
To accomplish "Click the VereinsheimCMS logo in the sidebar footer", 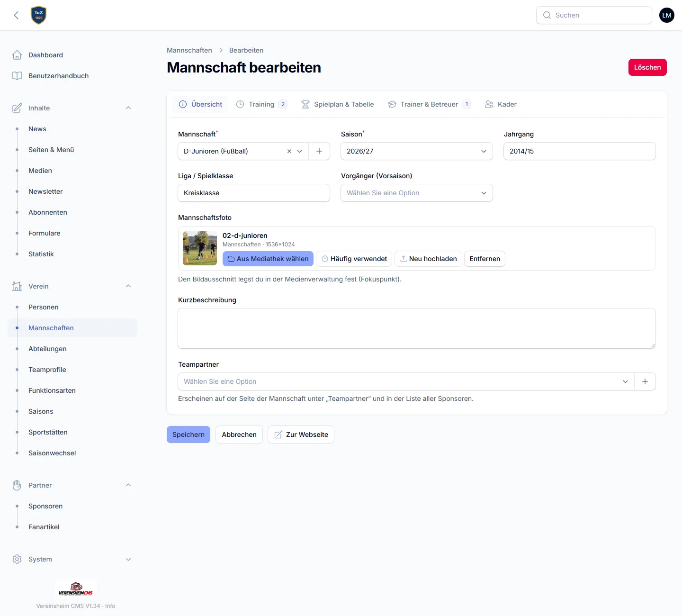I will [76, 589].
